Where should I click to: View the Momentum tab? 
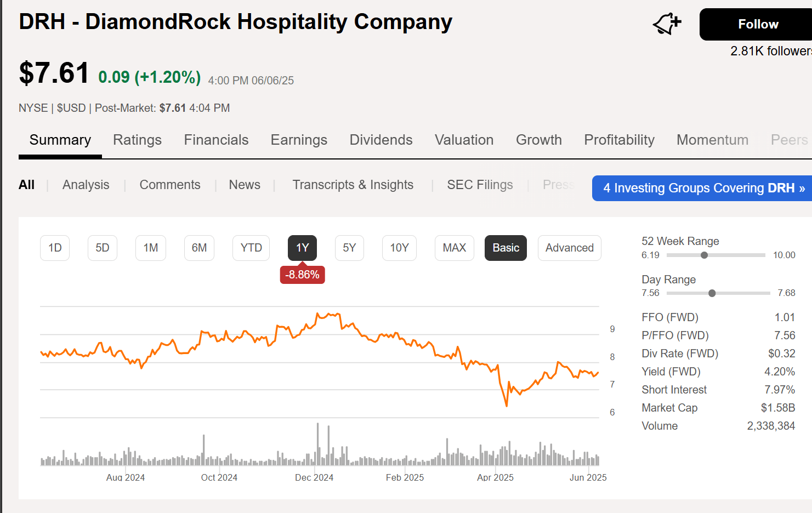pos(712,140)
